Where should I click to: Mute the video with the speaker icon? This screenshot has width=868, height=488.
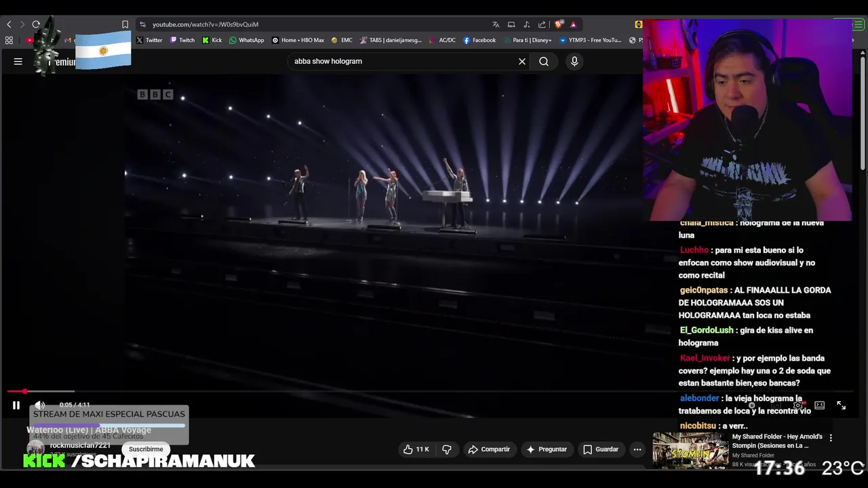pos(40,405)
